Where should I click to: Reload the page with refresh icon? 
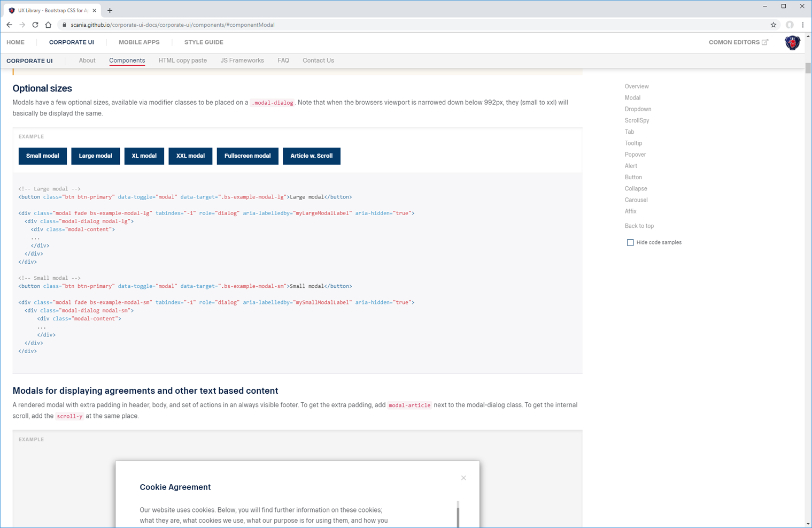[35, 25]
